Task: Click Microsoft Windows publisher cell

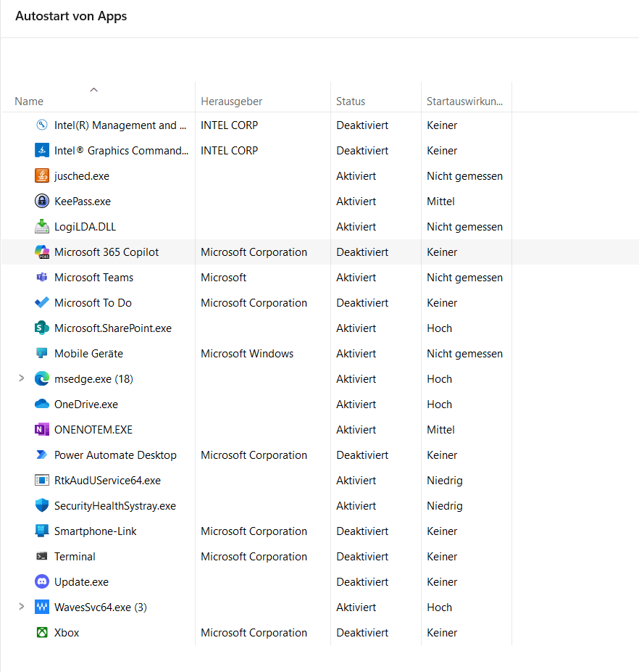Action: coord(247,354)
